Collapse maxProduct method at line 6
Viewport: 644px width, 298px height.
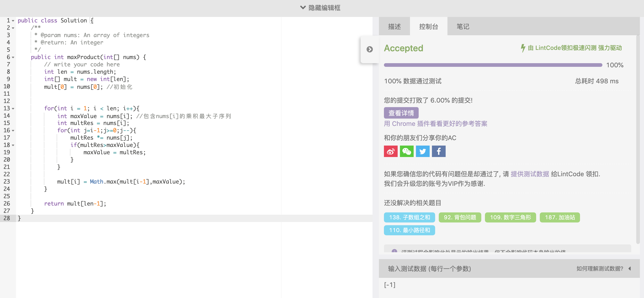[13, 57]
